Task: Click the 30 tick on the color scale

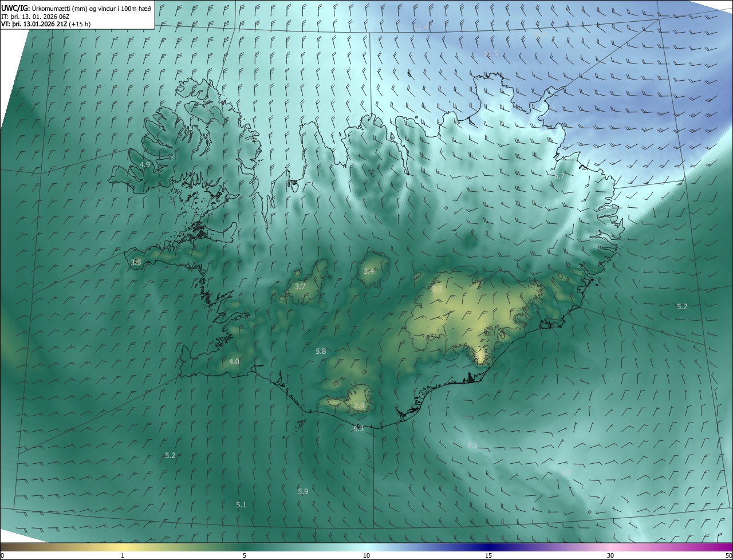Action: (610, 555)
